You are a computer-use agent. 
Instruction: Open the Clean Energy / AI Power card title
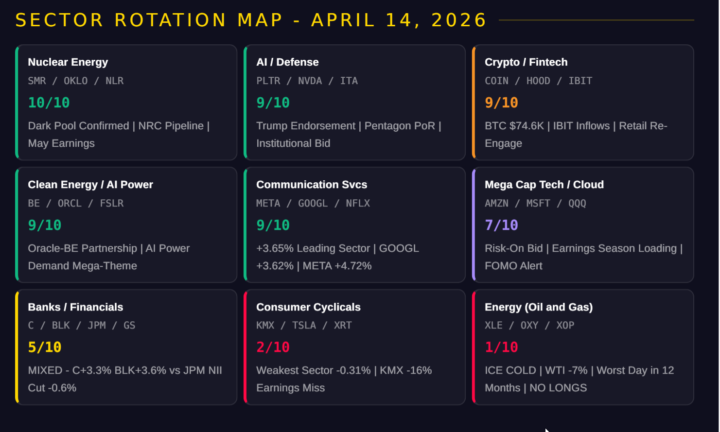click(x=90, y=185)
